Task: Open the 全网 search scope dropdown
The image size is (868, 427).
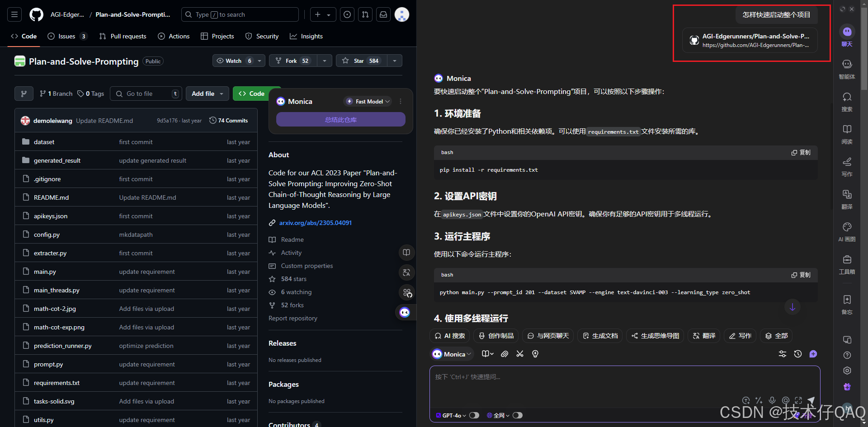Action: [x=498, y=415]
